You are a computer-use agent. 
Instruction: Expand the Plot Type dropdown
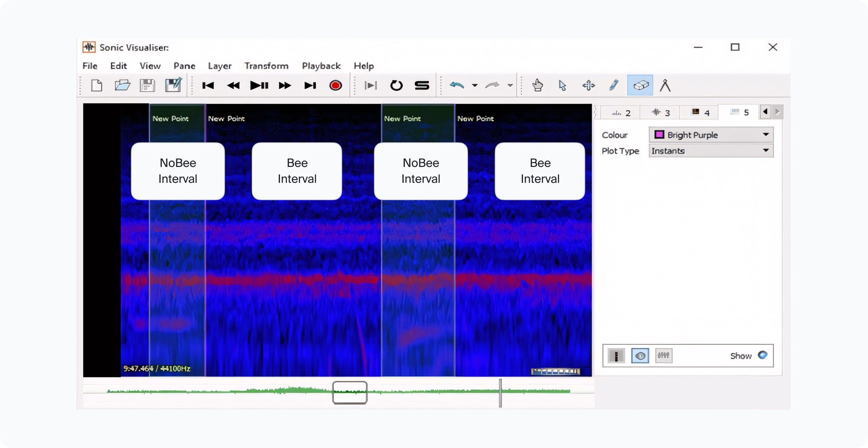(711, 151)
